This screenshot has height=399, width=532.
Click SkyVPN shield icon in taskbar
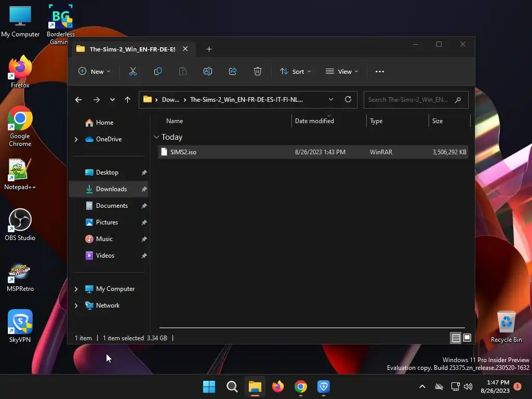click(x=324, y=387)
